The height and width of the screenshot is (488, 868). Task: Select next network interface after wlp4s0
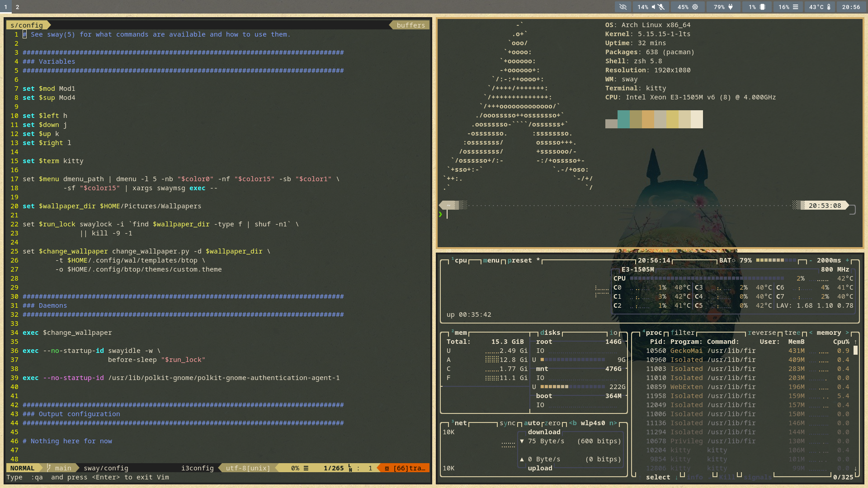[613, 423]
